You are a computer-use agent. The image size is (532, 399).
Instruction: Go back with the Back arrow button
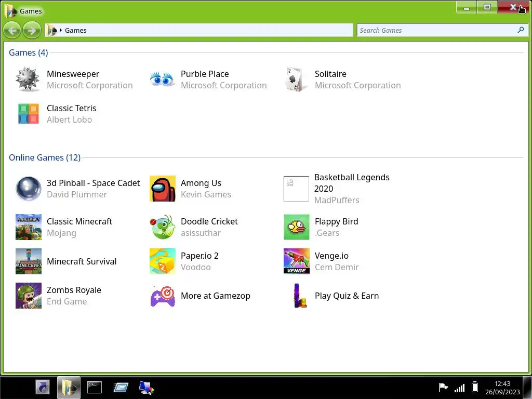coord(12,31)
